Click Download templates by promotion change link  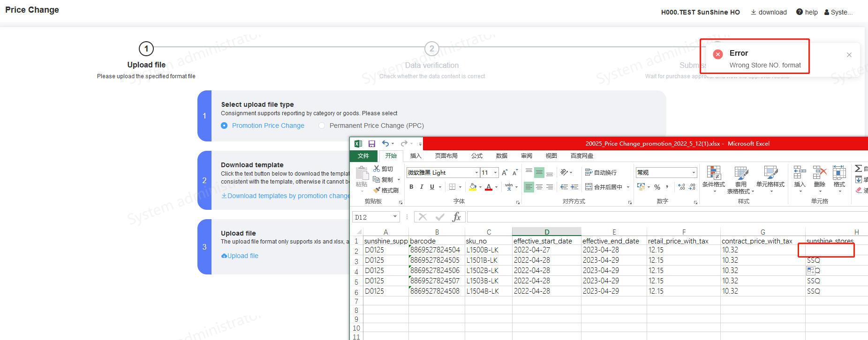[x=286, y=196]
